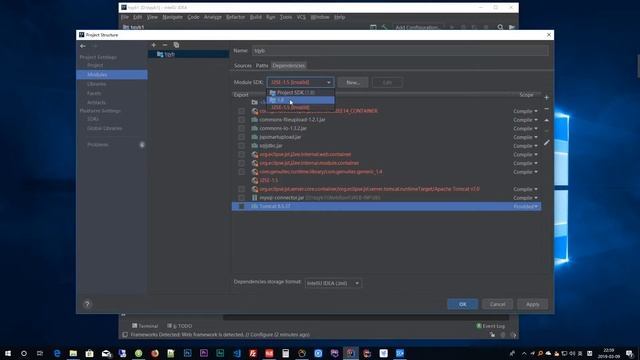
Task: Click the build hammer icon in IntelliJ toolbar
Action: pyautogui.click(x=384, y=27)
